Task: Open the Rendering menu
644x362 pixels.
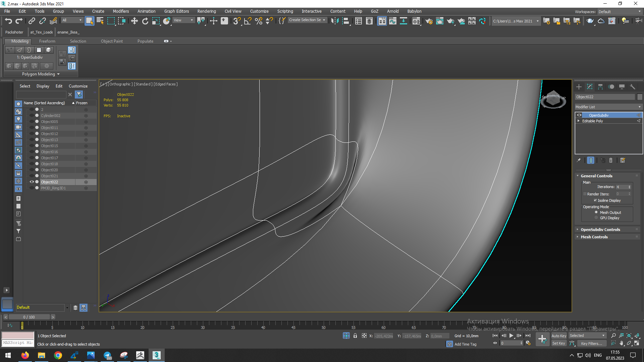Action: [x=206, y=11]
